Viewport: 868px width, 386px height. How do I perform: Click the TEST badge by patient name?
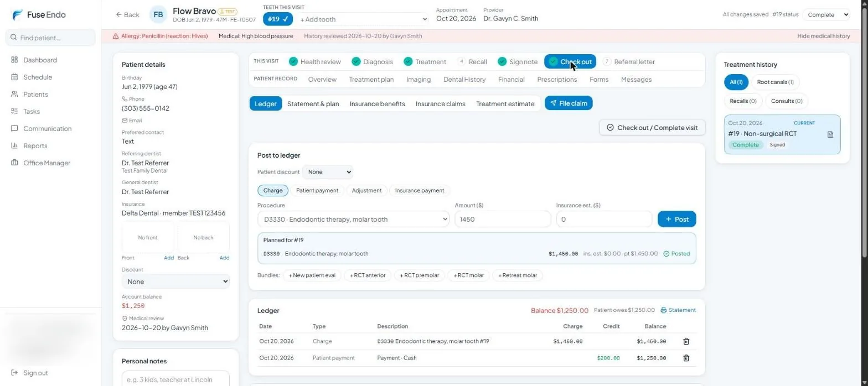coord(228,11)
